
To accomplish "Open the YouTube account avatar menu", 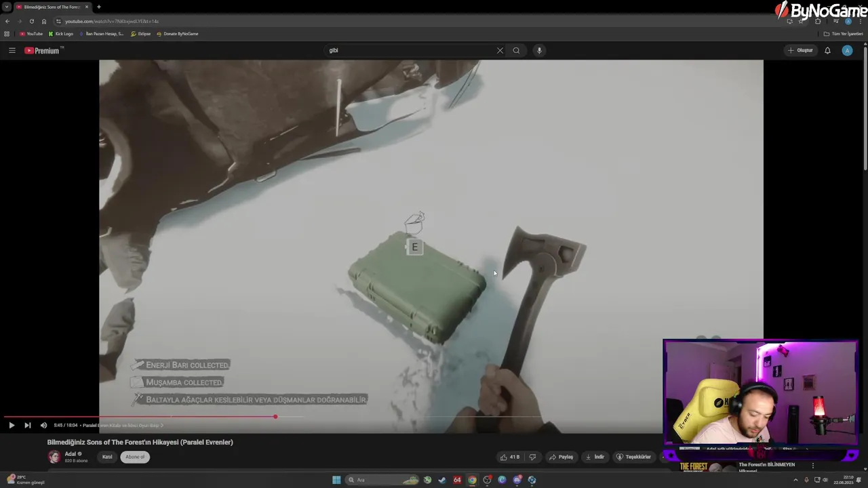I will tap(847, 50).
